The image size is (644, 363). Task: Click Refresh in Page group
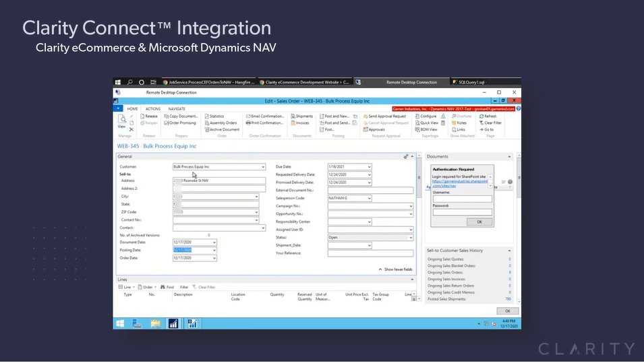coord(488,116)
